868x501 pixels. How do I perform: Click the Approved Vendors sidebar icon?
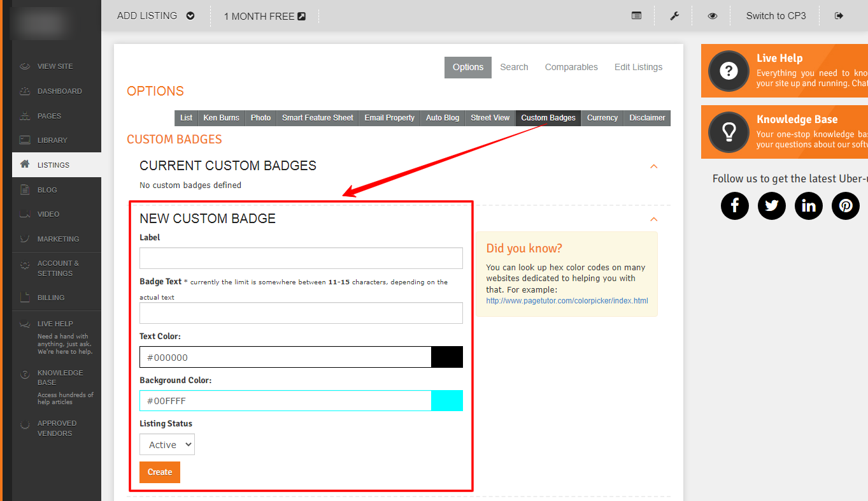click(25, 424)
